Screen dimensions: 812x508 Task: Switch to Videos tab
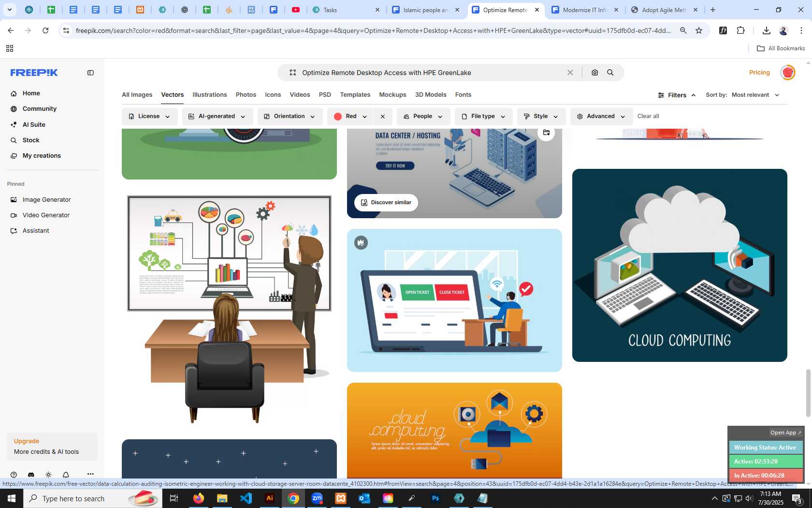point(300,95)
